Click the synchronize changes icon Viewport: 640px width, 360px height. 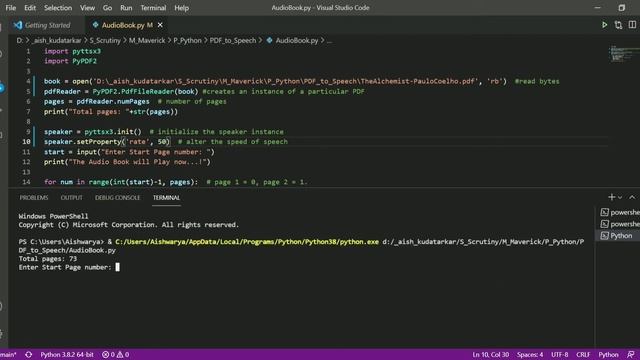pos(28,355)
